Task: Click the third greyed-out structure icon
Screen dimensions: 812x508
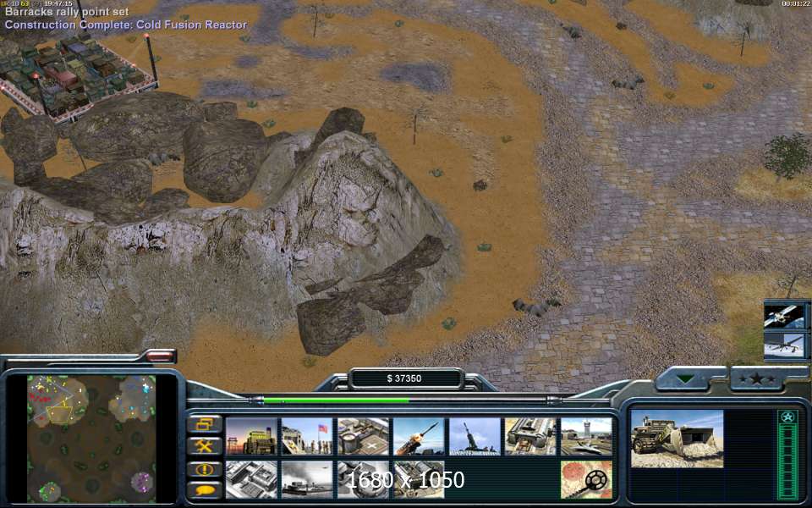Action: pos(363,479)
